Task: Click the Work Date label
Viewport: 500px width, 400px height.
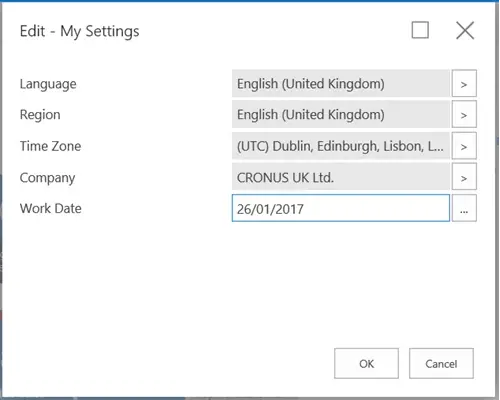Action: [51, 209]
